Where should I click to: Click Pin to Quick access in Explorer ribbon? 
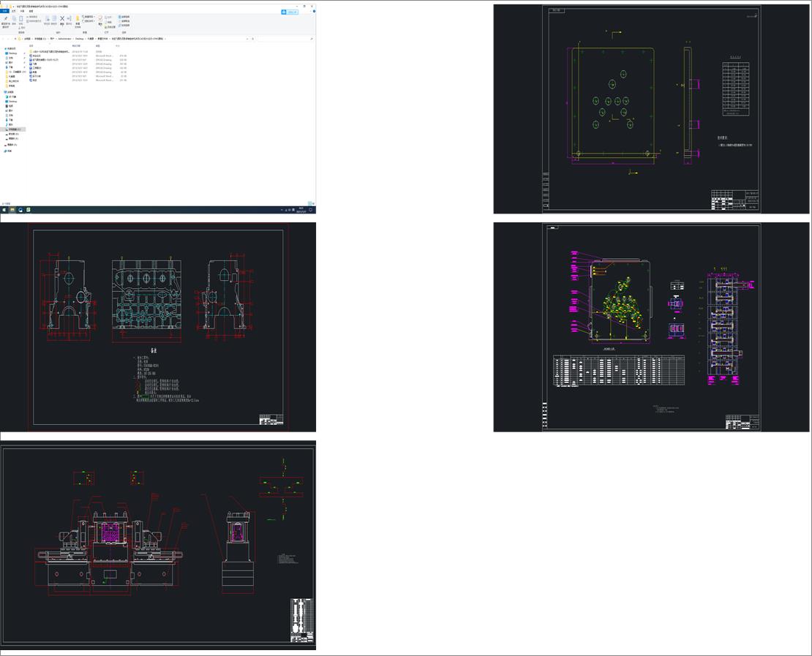point(6,20)
